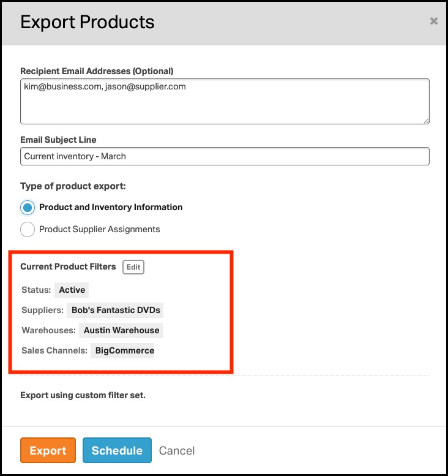Click the Active status filter tag

72,290
